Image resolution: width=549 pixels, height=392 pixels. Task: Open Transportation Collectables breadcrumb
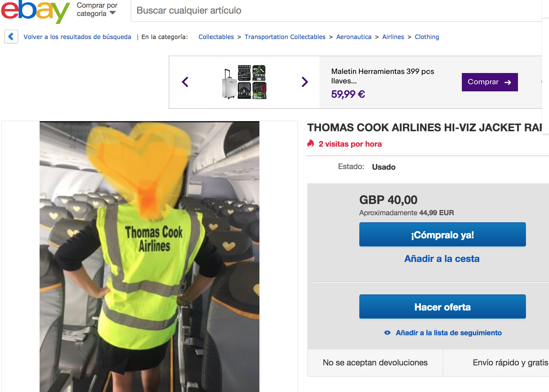click(x=285, y=37)
